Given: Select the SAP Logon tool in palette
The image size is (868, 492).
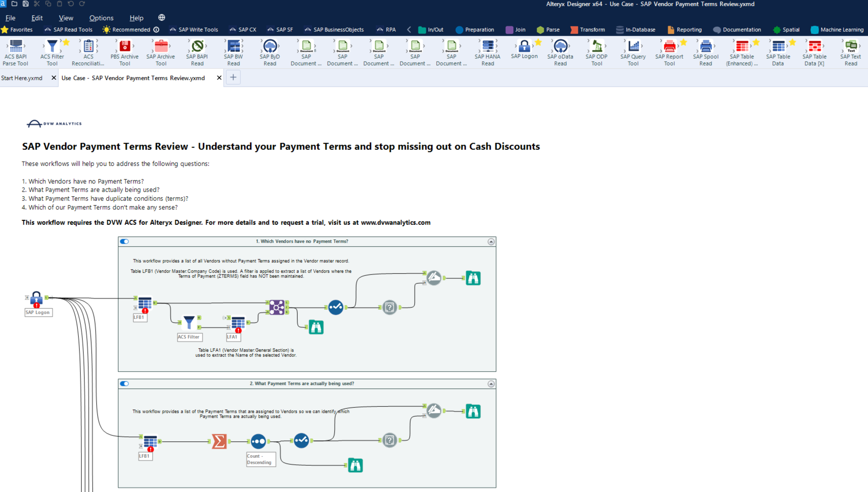Looking at the screenshot, I should 524,47.
